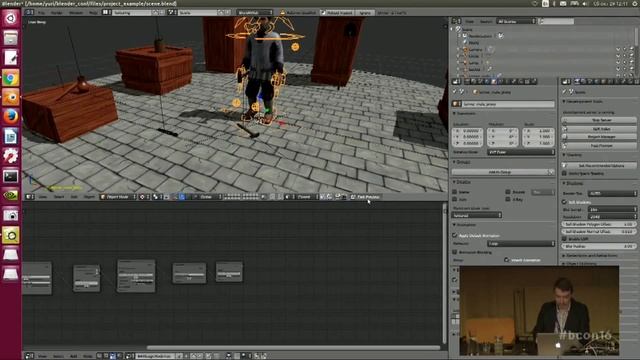The height and width of the screenshot is (360, 640).
Task: Open the 3D viewport Select menu
Action: coord(59,197)
